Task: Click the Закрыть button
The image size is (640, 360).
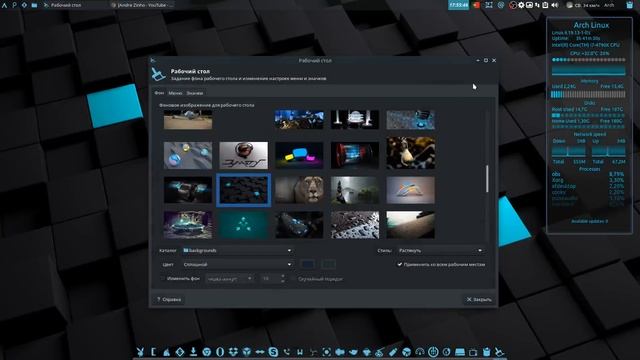Action: pyautogui.click(x=479, y=299)
